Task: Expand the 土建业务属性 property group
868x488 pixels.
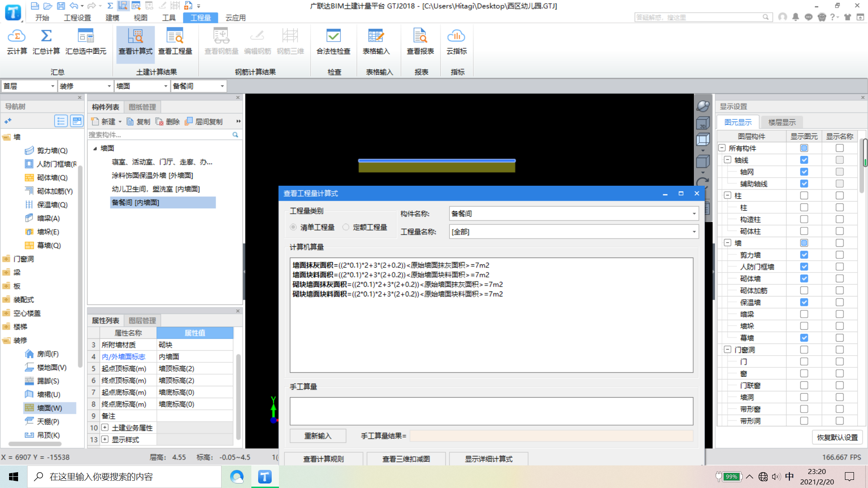Action: pos(105,427)
